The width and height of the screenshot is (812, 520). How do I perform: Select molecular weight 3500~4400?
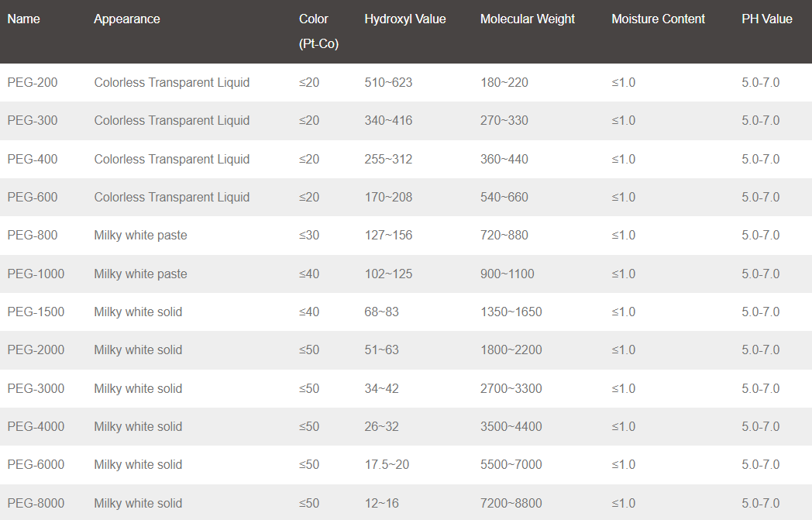pos(511,426)
